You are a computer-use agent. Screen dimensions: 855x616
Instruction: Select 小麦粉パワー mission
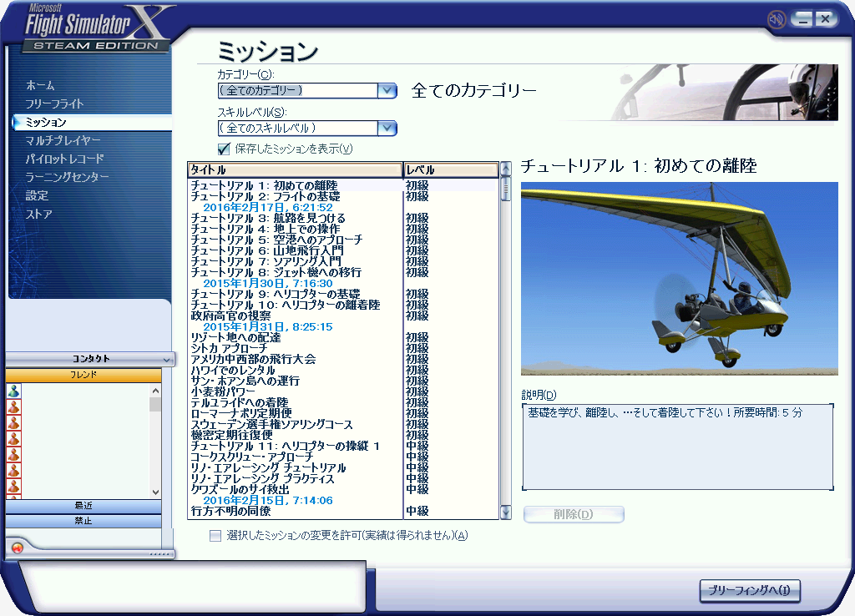click(222, 391)
